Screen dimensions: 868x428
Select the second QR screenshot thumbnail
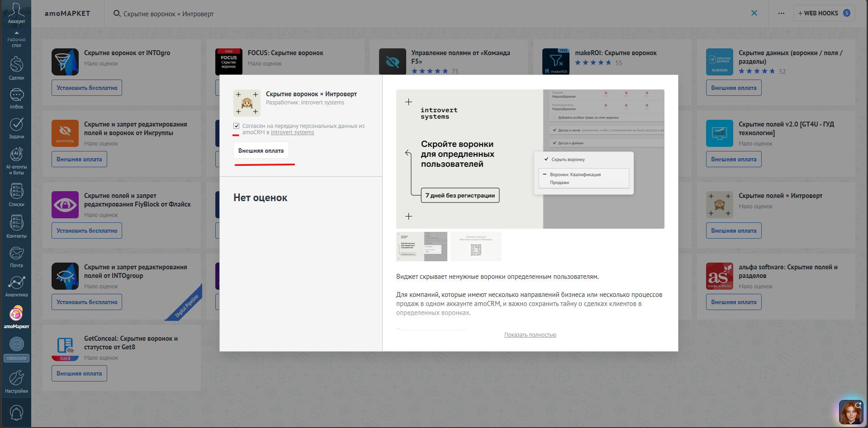476,246
